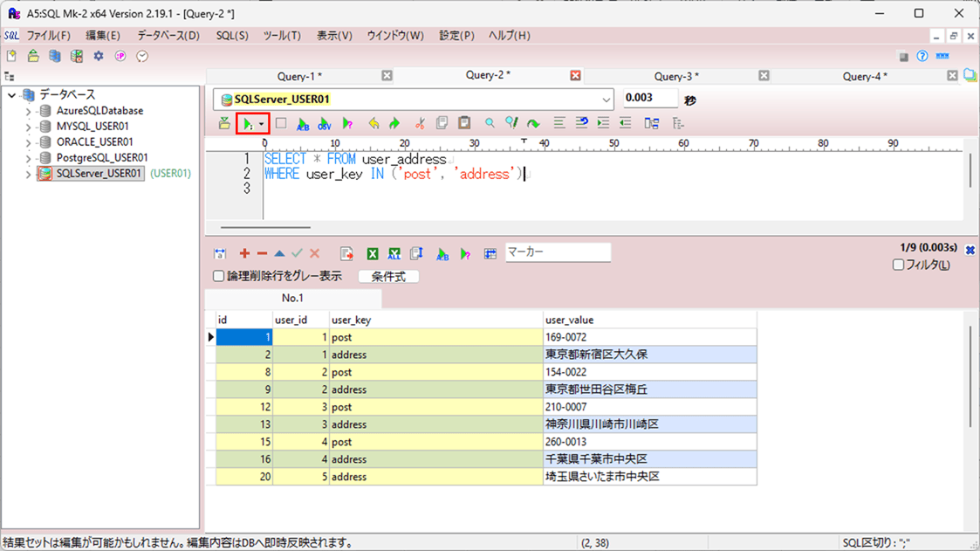The height and width of the screenshot is (551, 980).
Task: Click the 条件式 button
Action: click(x=388, y=276)
